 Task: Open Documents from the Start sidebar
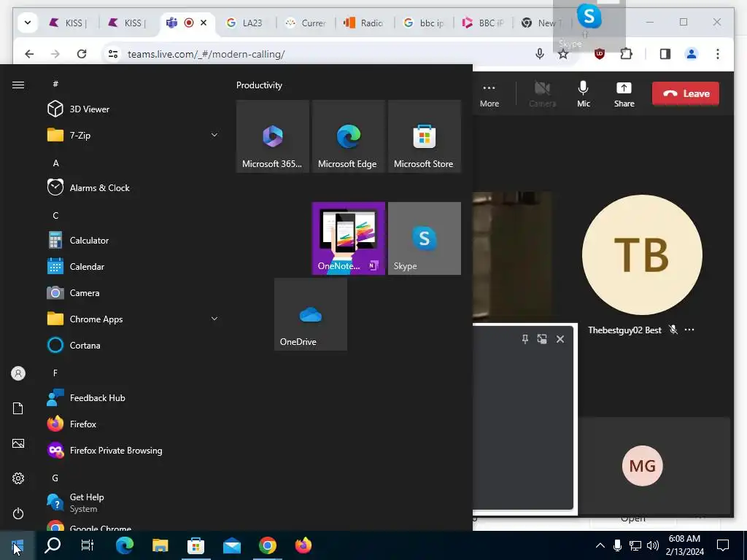click(18, 408)
